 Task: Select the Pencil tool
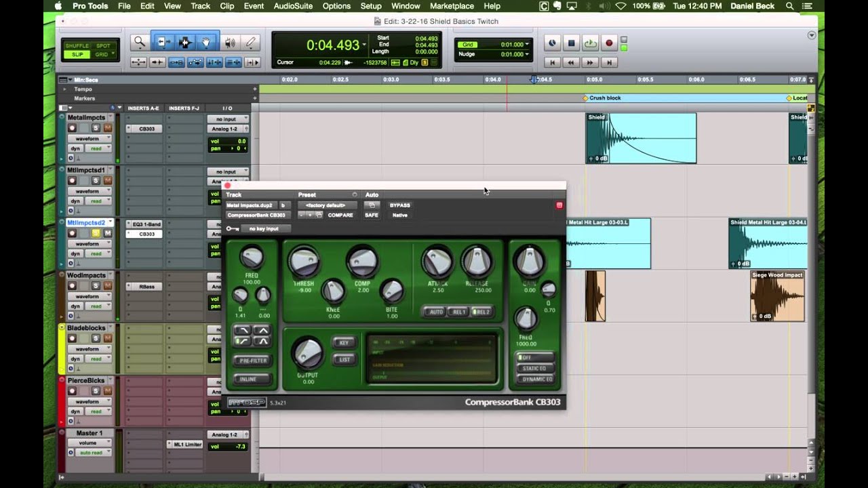click(x=251, y=42)
